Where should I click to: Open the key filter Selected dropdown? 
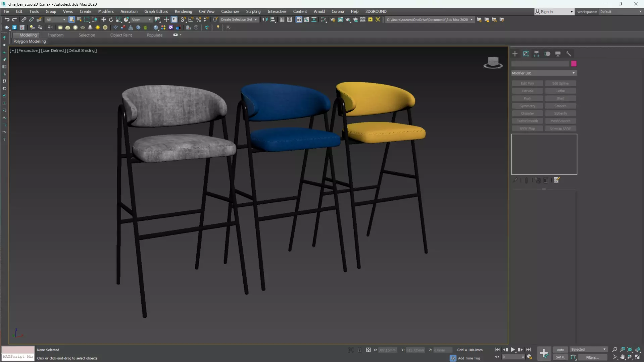coord(588,350)
